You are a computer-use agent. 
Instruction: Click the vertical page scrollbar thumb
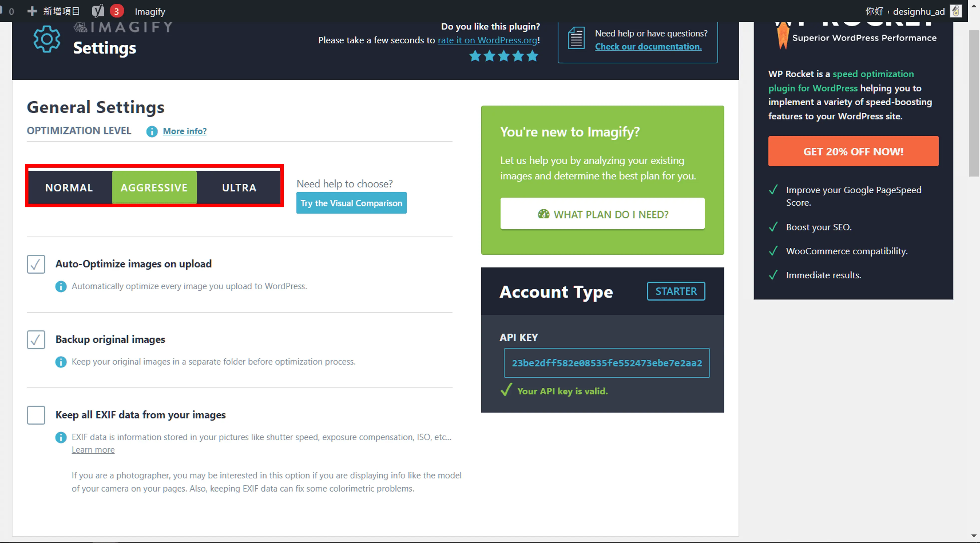(x=974, y=104)
